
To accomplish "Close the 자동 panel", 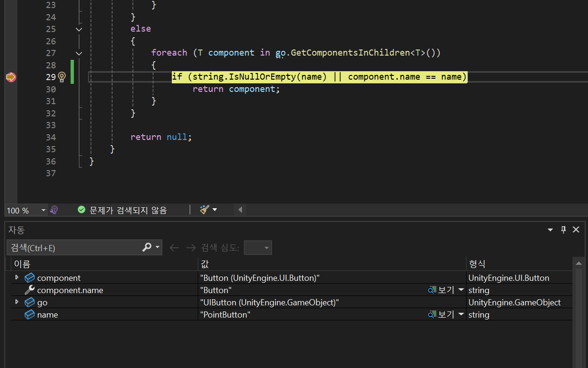I will point(576,229).
